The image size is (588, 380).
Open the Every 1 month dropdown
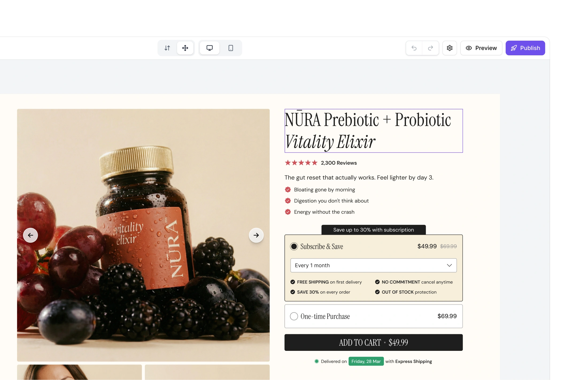click(373, 265)
